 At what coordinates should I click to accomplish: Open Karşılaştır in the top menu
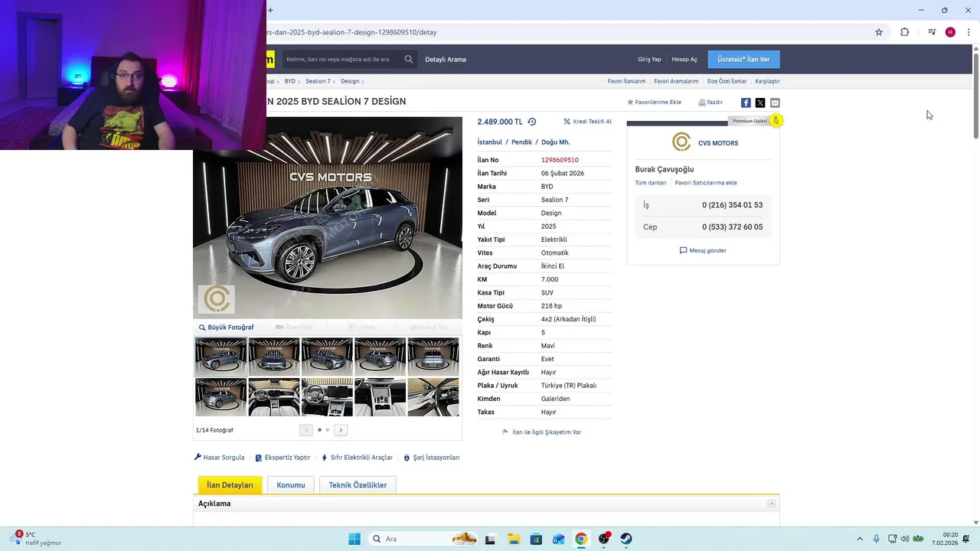(767, 81)
